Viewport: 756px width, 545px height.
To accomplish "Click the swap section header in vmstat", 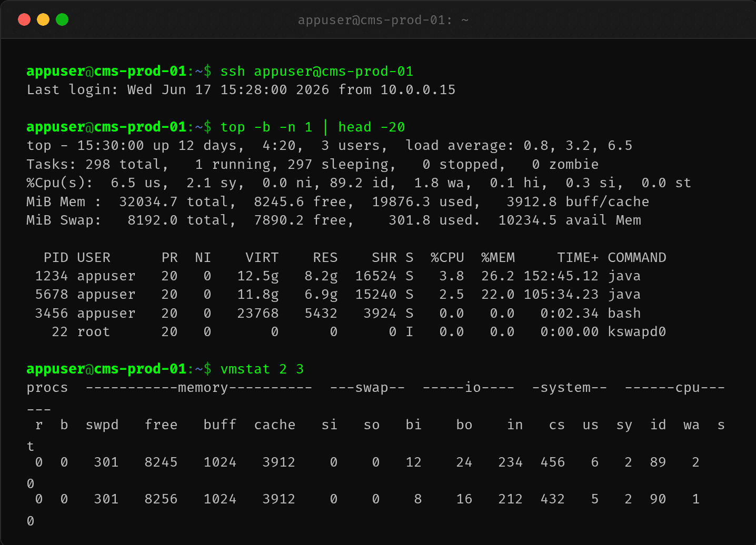I will [x=367, y=388].
